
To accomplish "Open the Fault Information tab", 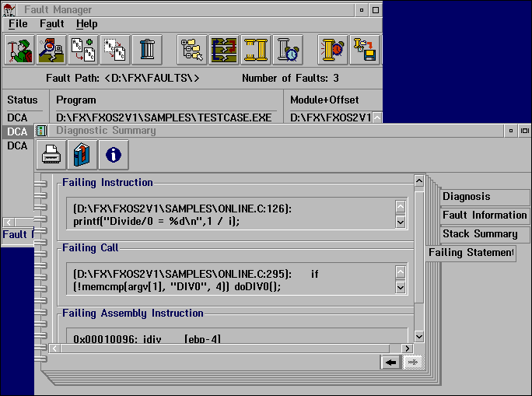I will [x=484, y=216].
